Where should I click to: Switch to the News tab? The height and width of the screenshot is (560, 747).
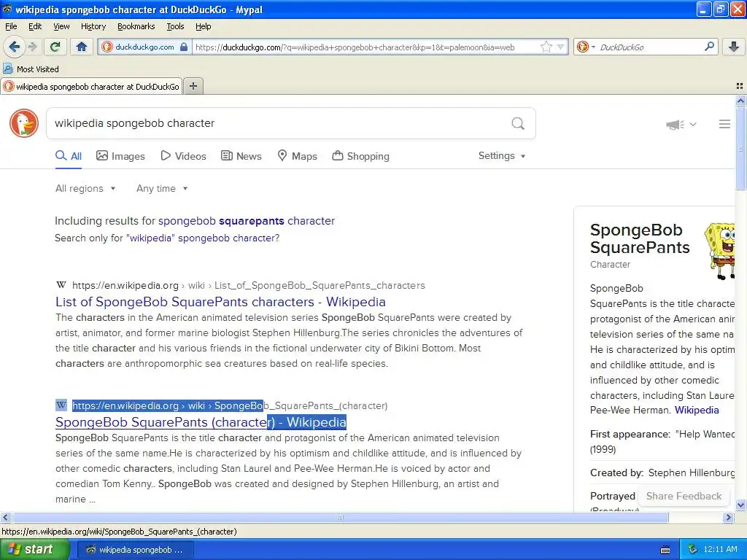tap(241, 156)
